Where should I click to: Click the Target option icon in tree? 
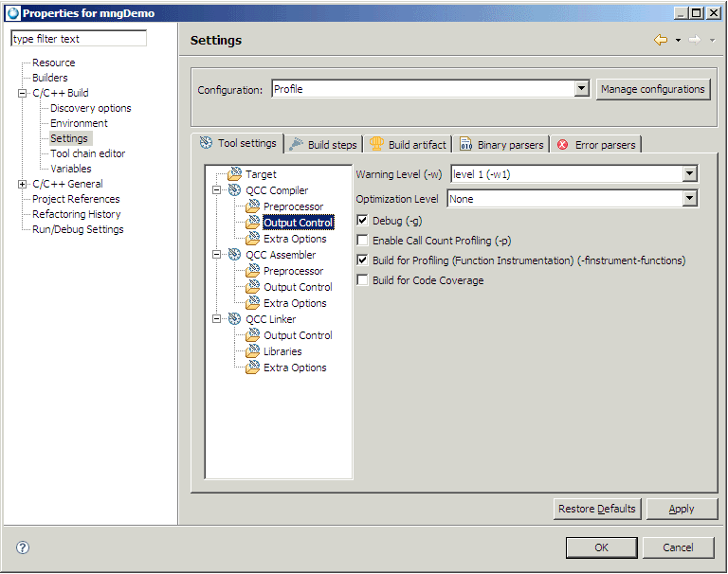234,174
